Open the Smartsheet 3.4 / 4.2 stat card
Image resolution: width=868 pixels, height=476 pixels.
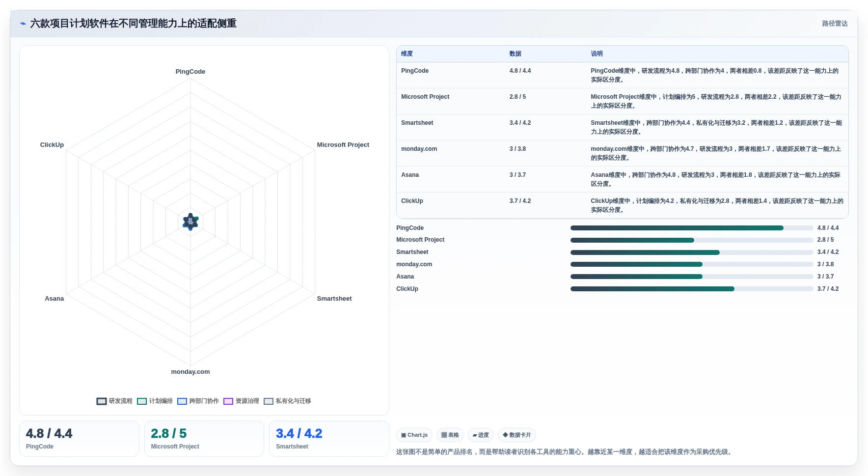point(329,439)
